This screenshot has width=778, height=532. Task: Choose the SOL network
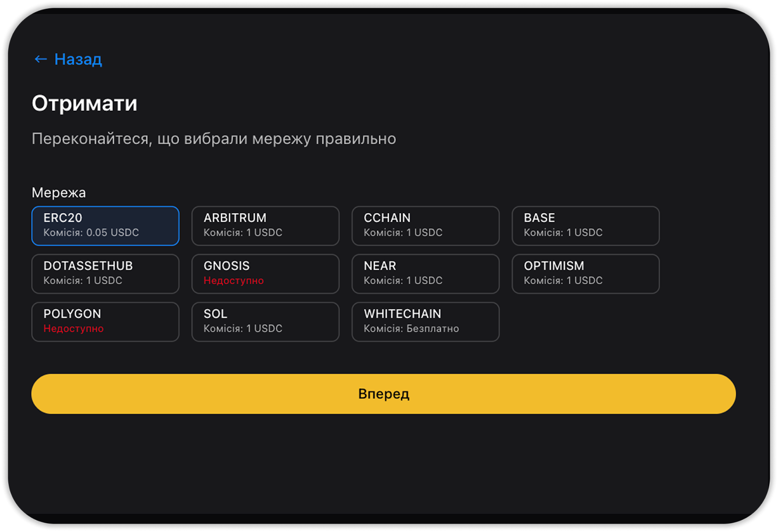tap(265, 322)
